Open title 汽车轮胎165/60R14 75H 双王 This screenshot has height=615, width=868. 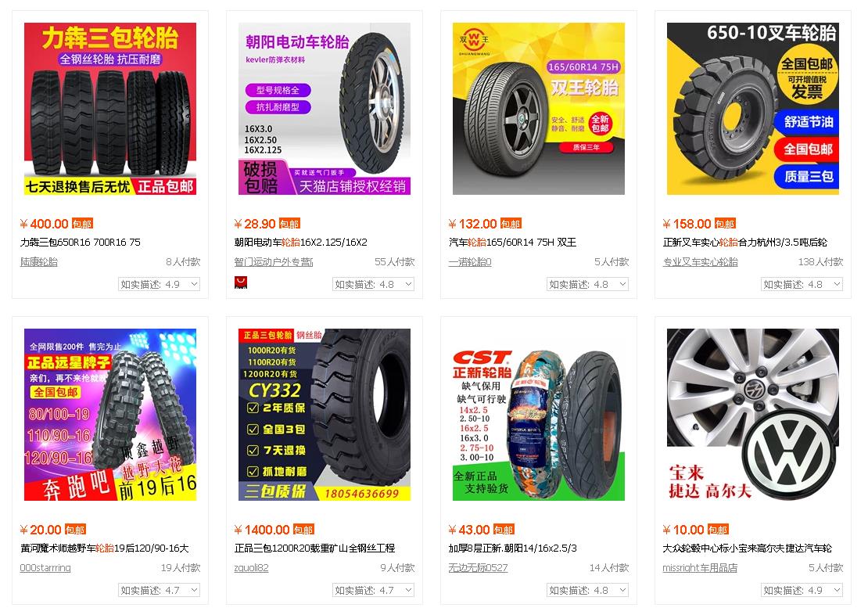point(513,242)
